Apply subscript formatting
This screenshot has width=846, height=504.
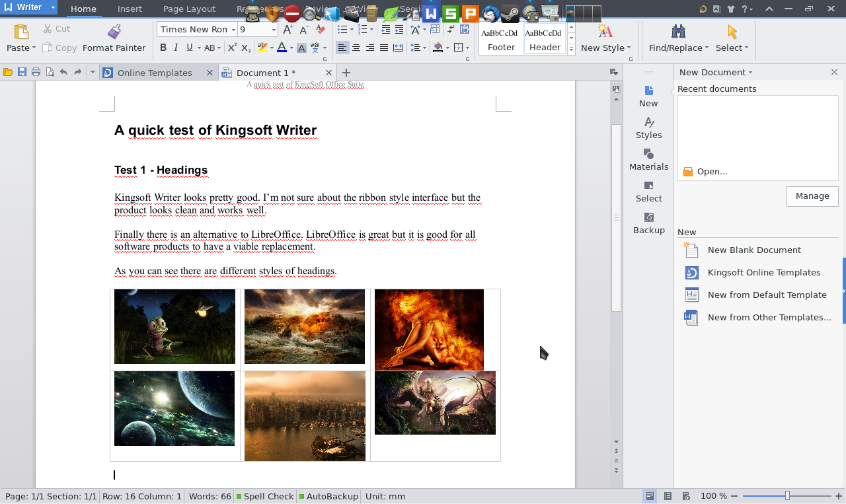[246, 48]
